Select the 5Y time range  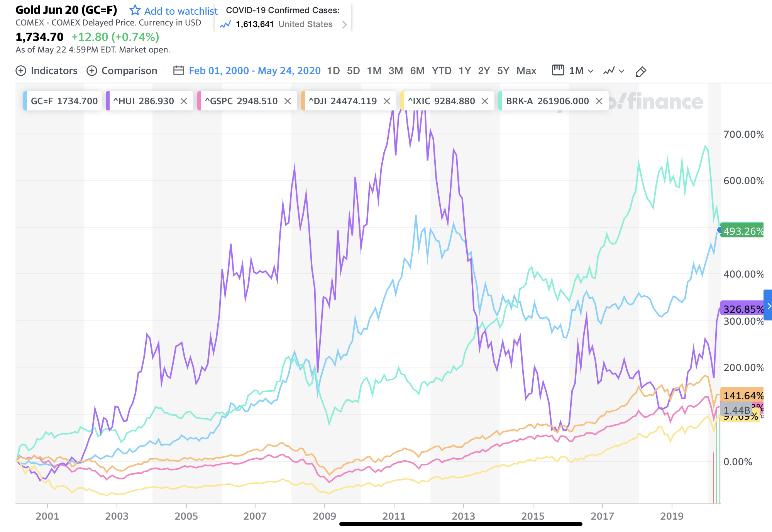tap(503, 71)
